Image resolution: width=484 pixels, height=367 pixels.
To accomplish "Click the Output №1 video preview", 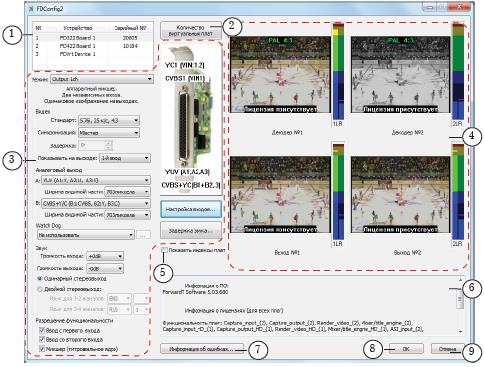I will (x=280, y=195).
